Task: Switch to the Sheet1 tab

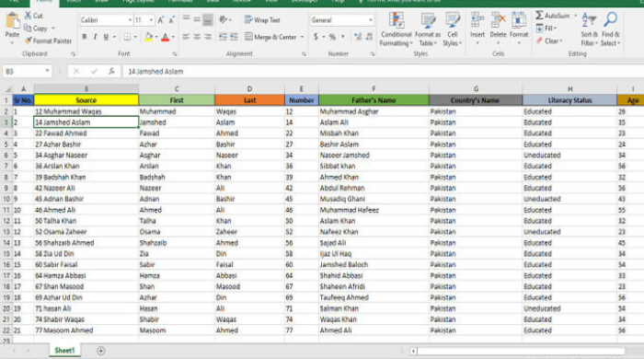Action: coord(64,351)
